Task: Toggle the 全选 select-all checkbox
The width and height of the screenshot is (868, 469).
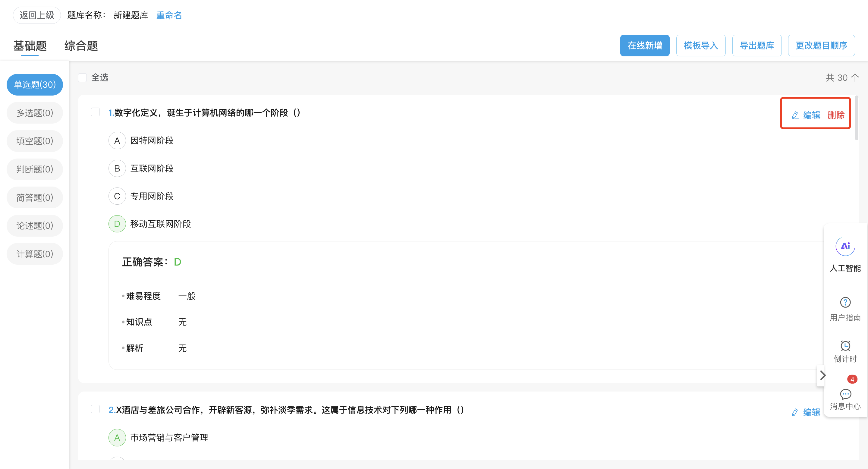Action: click(83, 77)
